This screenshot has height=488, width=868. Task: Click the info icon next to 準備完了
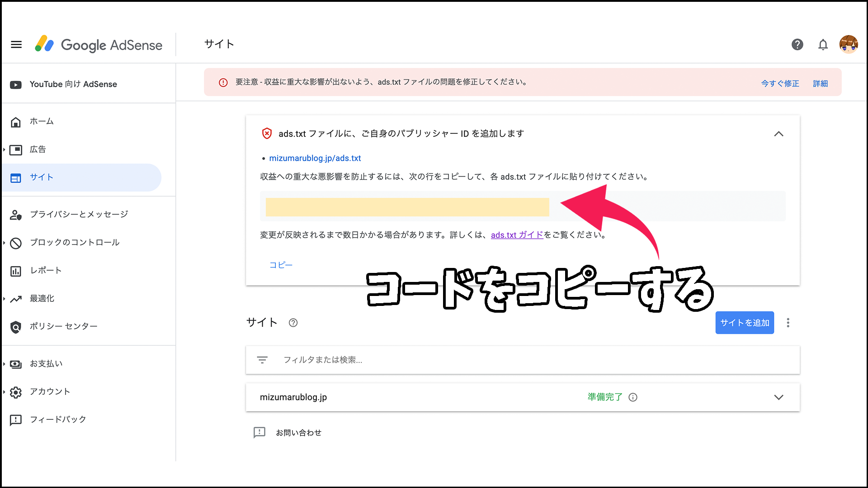[x=633, y=397]
